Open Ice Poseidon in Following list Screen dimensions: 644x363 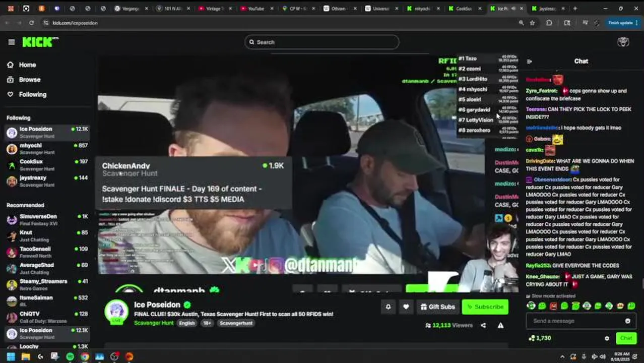(x=47, y=132)
